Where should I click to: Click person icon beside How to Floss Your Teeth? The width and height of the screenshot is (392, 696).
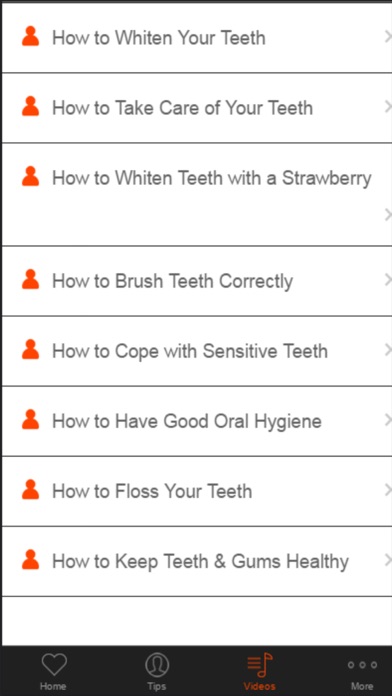coord(30,490)
